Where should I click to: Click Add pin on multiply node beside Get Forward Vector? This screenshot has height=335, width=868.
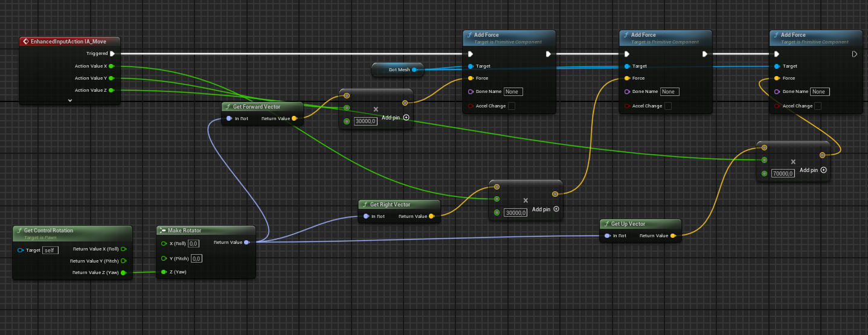(x=396, y=118)
